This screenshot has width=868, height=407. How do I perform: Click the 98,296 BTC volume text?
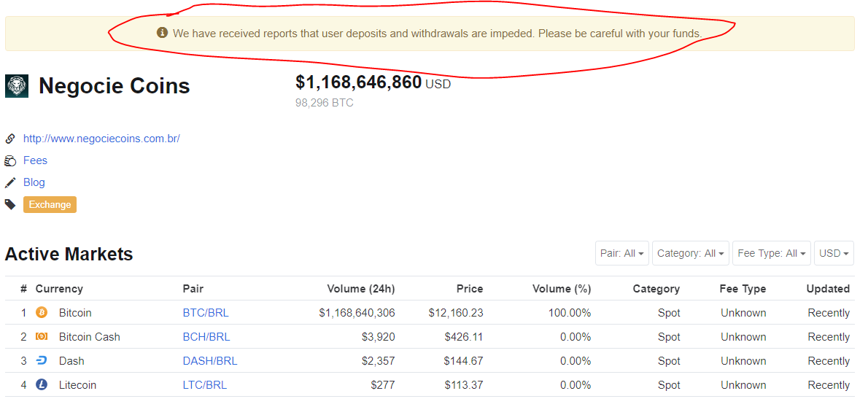click(325, 103)
